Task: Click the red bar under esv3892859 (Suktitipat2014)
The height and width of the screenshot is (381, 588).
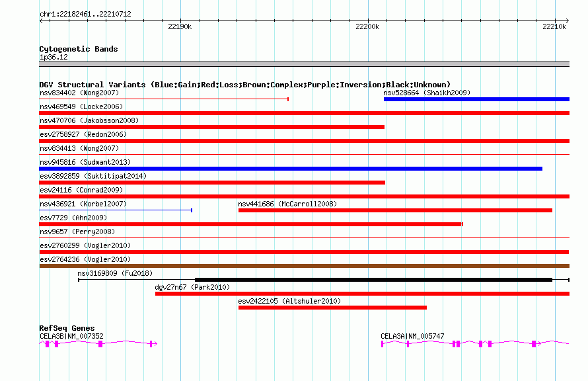Action: tap(212, 183)
